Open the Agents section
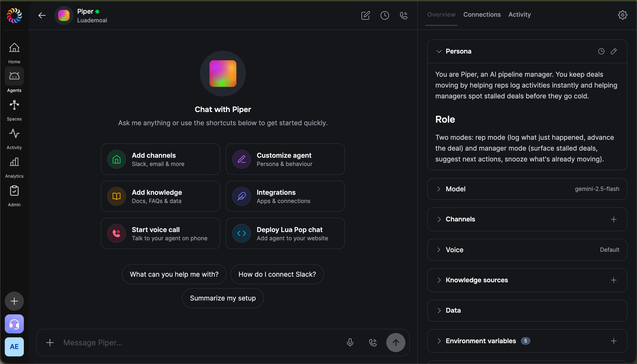 coord(14,81)
